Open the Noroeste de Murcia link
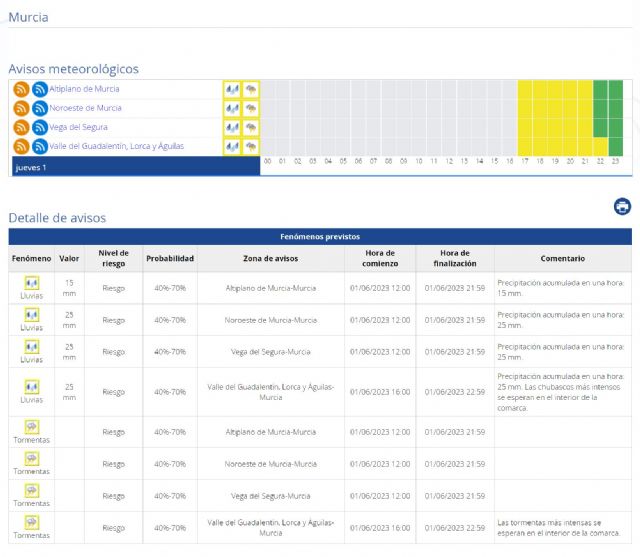This screenshot has height=557, width=640. pyautogui.click(x=85, y=108)
